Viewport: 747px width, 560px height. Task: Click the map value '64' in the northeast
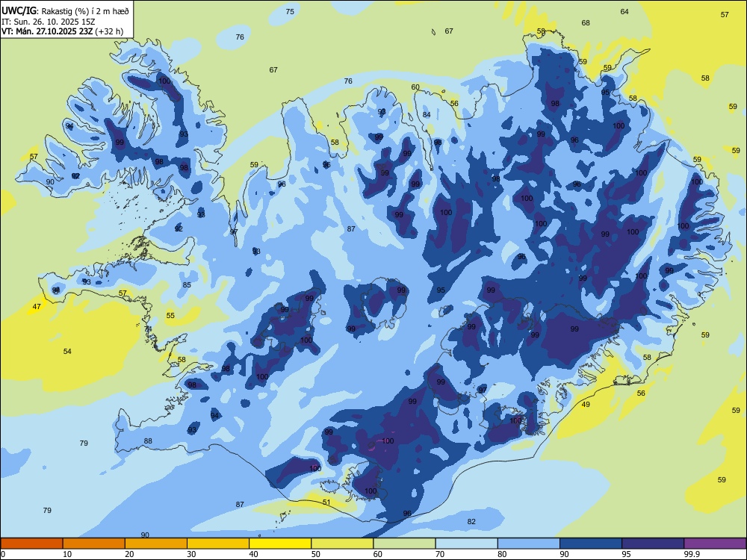(x=624, y=11)
